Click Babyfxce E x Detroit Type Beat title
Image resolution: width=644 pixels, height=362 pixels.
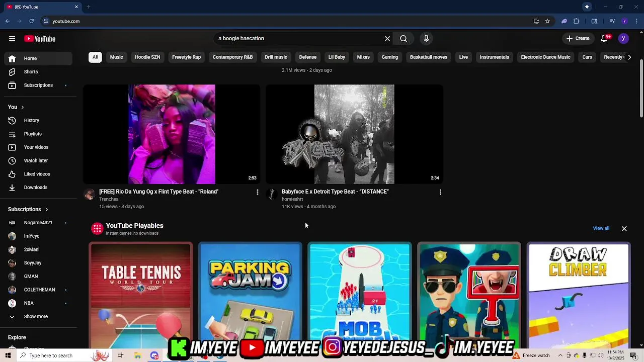(x=335, y=192)
